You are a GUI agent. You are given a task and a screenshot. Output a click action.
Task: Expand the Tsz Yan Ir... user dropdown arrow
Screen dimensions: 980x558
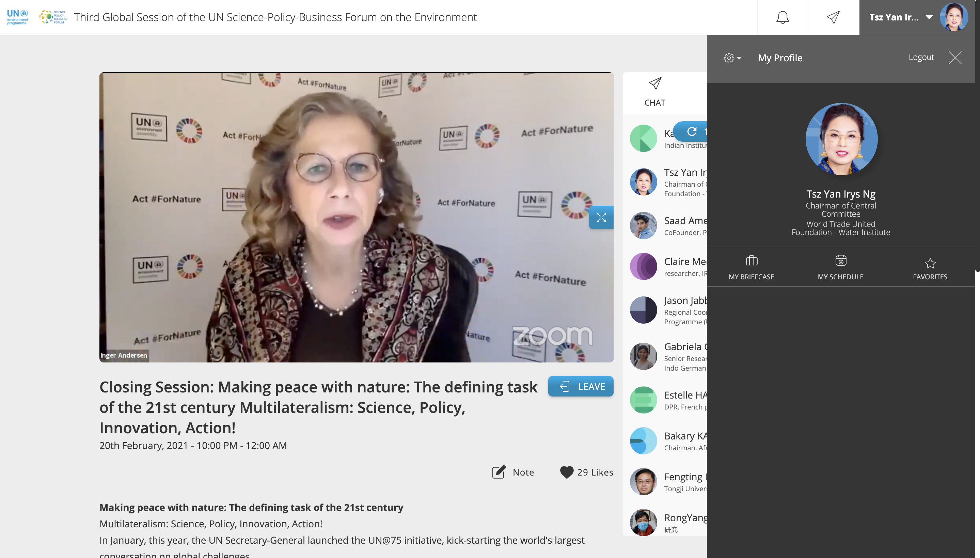pyautogui.click(x=929, y=17)
